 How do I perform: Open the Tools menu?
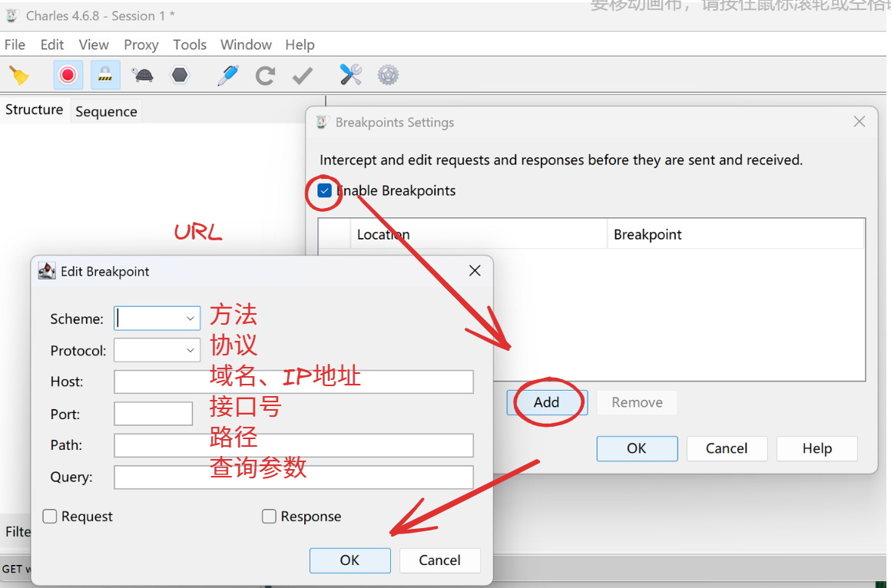[190, 45]
